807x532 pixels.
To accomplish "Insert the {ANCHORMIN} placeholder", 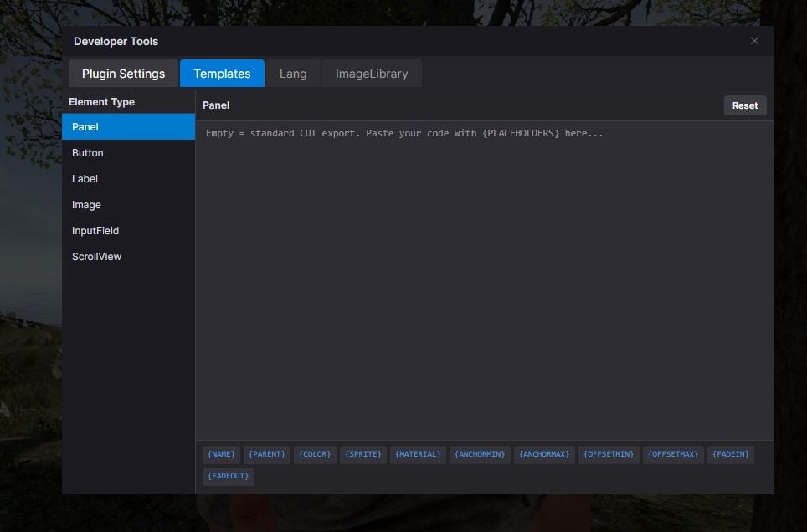I will pos(480,454).
